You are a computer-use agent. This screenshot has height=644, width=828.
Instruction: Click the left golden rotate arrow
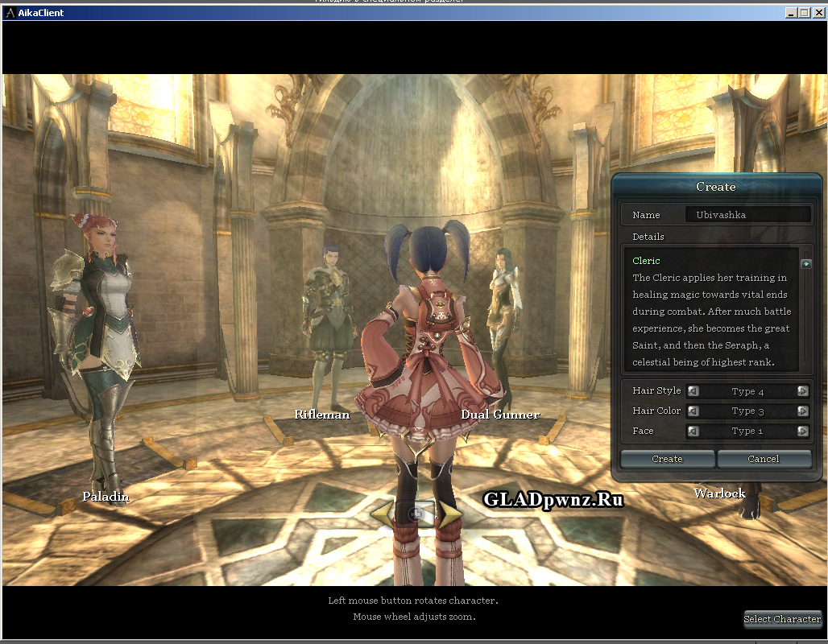pyautogui.click(x=381, y=514)
